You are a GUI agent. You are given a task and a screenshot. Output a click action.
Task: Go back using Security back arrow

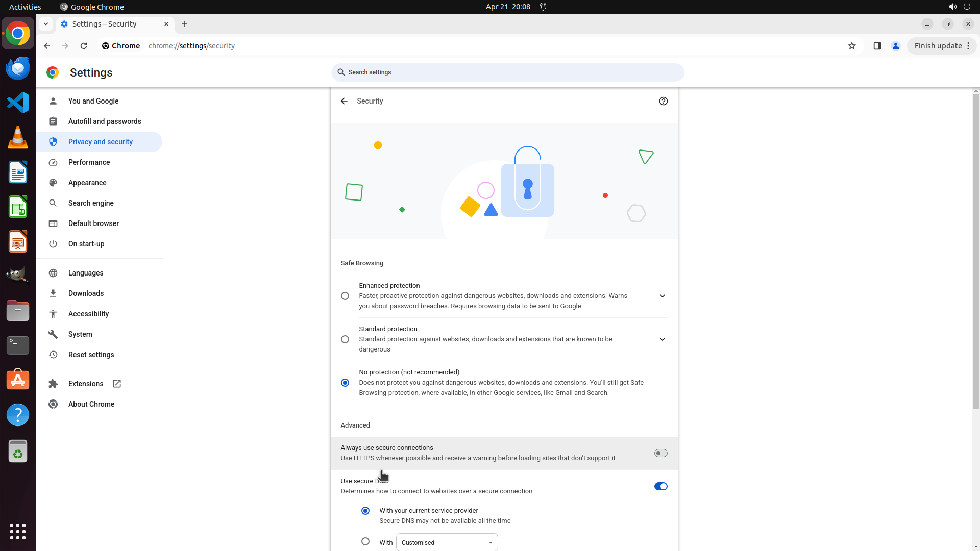pyautogui.click(x=344, y=101)
